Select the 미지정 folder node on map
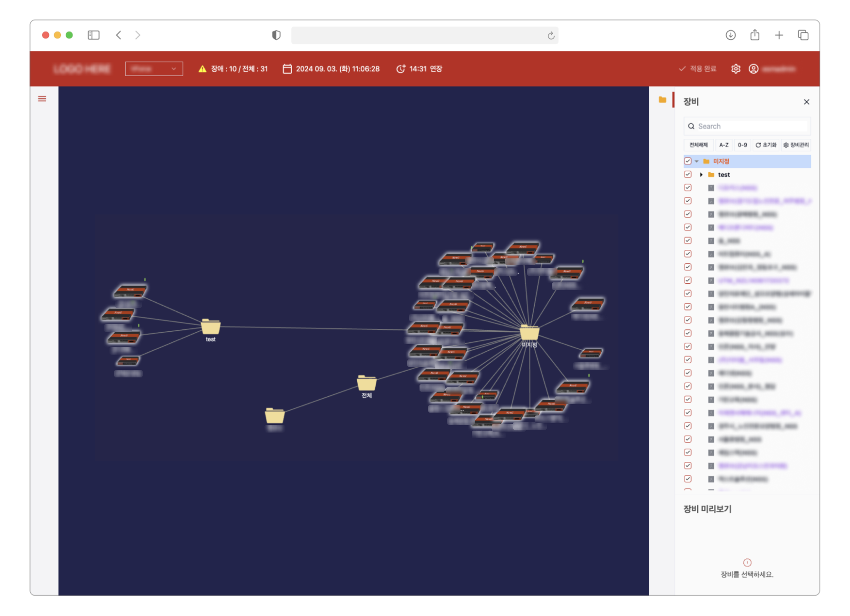Screen dimensions: 850x616 pos(529,332)
